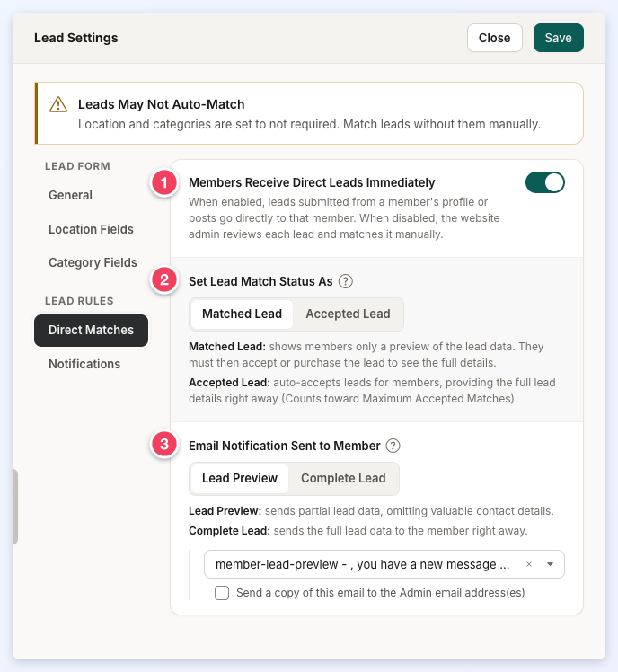
Task: Open the email template dropdown arrow
Action: click(x=550, y=564)
